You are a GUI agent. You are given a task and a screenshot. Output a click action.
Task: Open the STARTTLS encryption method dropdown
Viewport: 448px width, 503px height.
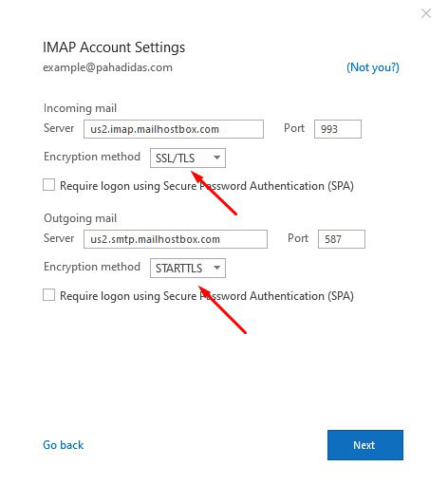coord(188,268)
